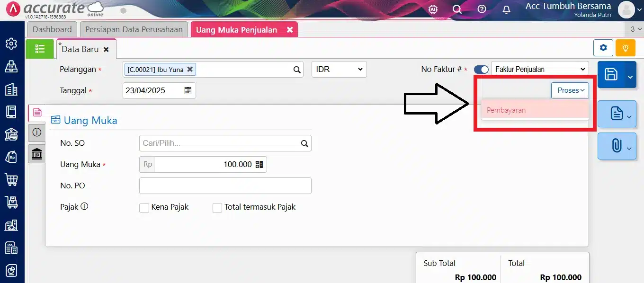Screen dimensions: 644x283
Task: Open the help question mark icon
Action: tap(482, 9)
